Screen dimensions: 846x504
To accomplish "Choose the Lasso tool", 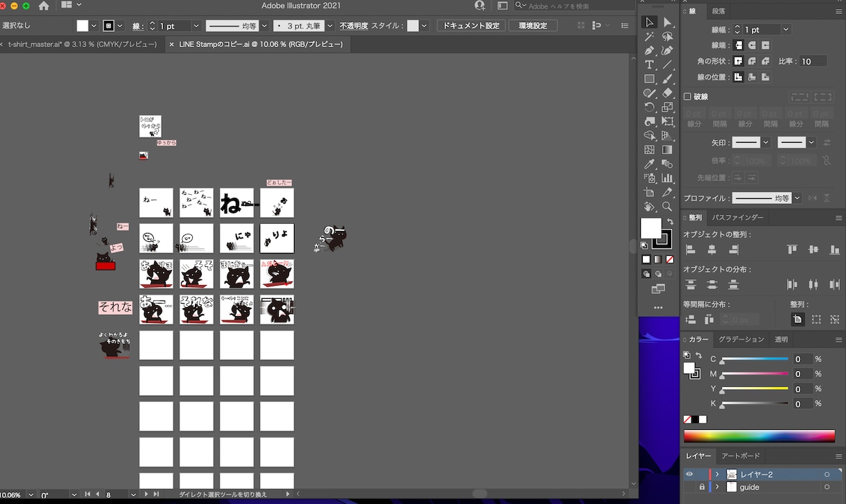I will [x=667, y=37].
